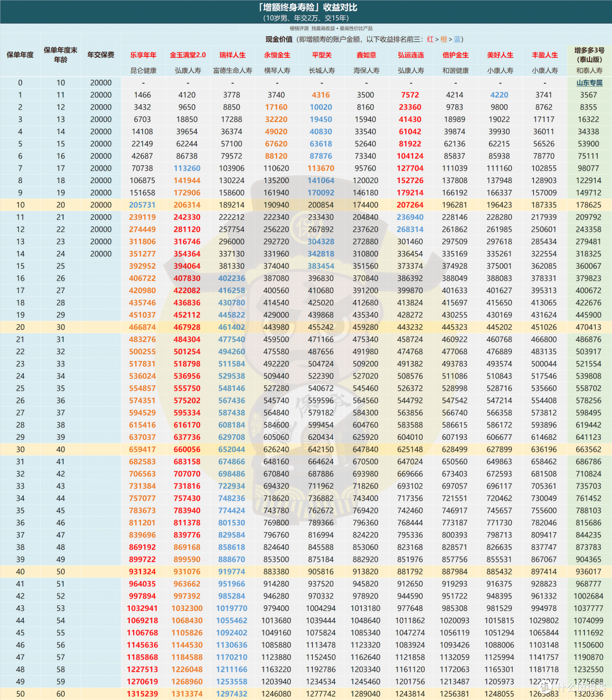This screenshot has width=612, height=700.
Task: Click the 永恒金生 product header
Action: (x=277, y=55)
